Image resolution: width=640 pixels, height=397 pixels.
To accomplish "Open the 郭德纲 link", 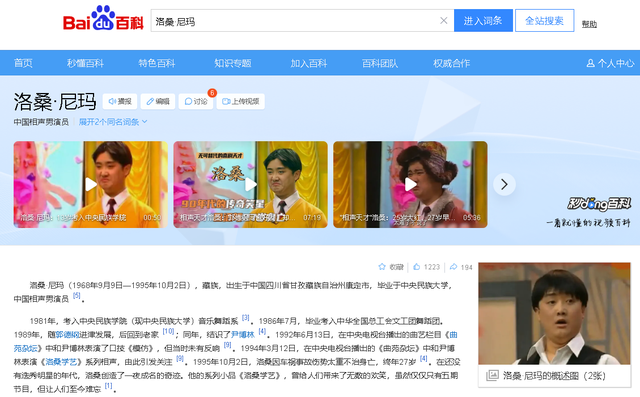I will (67, 335).
